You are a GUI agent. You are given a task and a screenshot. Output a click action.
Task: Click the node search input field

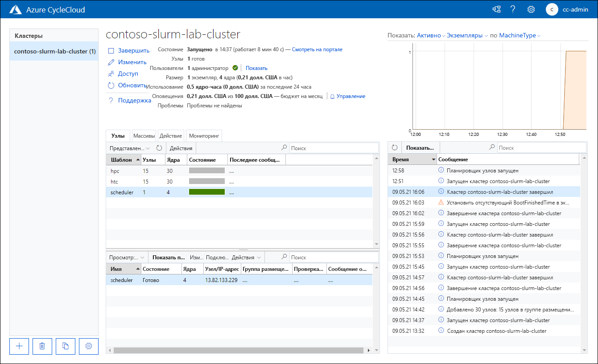point(334,148)
